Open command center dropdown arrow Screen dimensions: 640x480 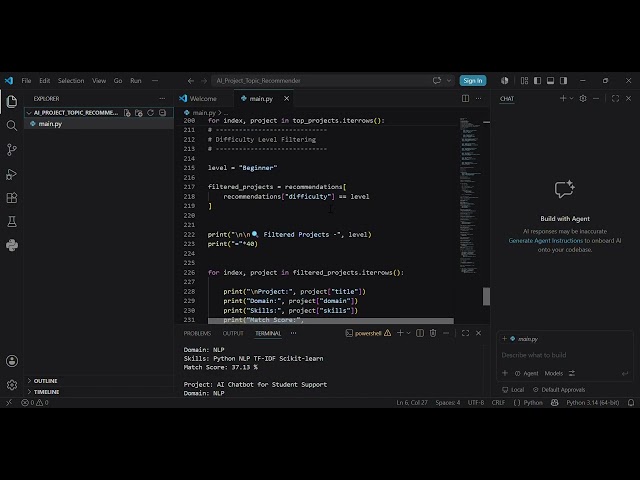pyautogui.click(x=449, y=80)
